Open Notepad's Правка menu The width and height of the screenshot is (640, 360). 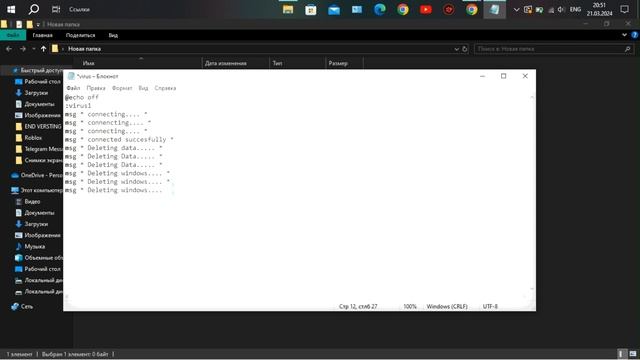click(96, 88)
